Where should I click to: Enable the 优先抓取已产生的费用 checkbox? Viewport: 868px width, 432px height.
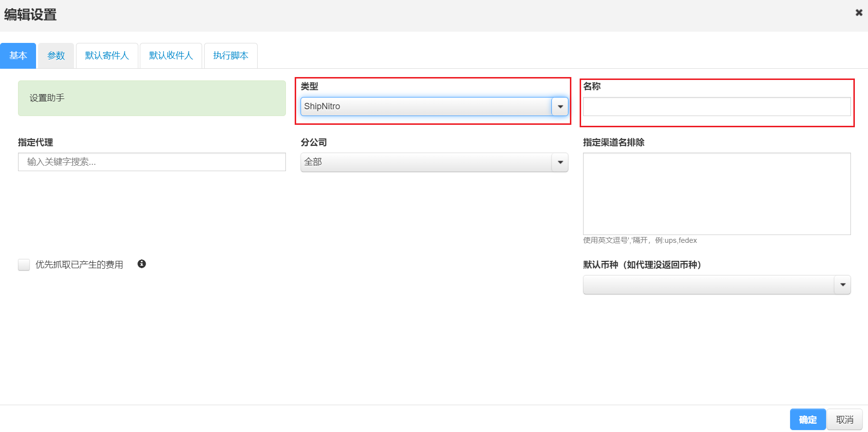click(x=24, y=265)
